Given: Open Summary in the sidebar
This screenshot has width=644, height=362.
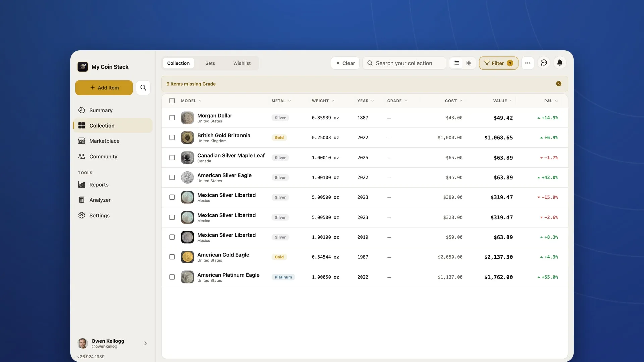Looking at the screenshot, I should [x=113, y=110].
